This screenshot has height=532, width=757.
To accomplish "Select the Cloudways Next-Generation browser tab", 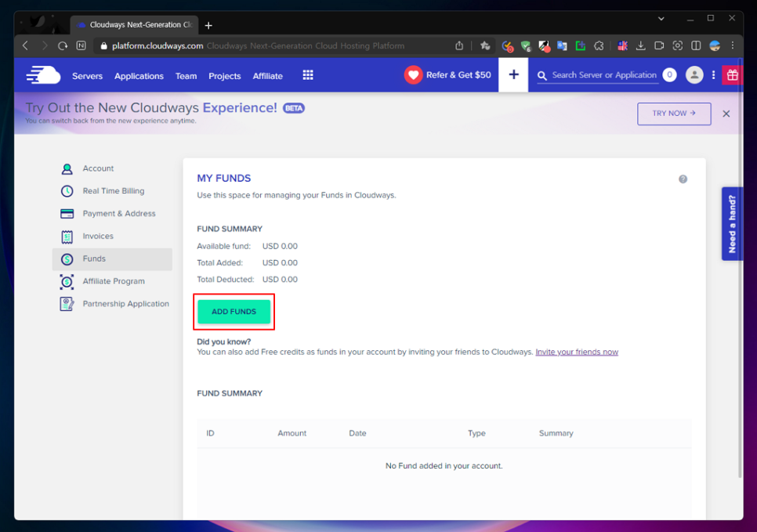I will pos(134,24).
